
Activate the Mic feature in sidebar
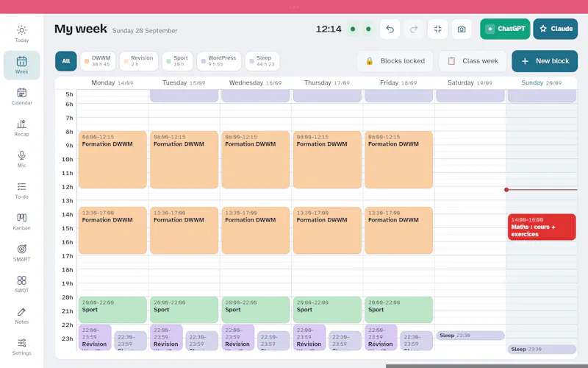tap(22, 159)
